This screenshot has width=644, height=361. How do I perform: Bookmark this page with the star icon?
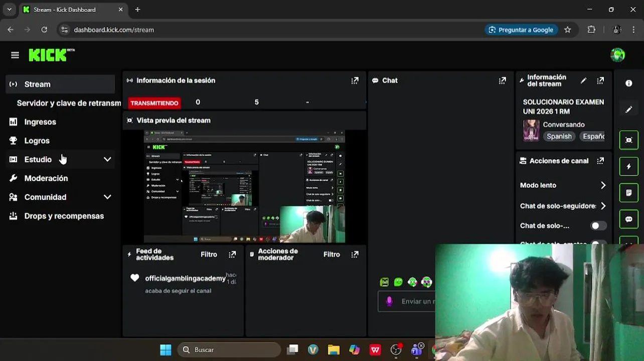coord(568,30)
